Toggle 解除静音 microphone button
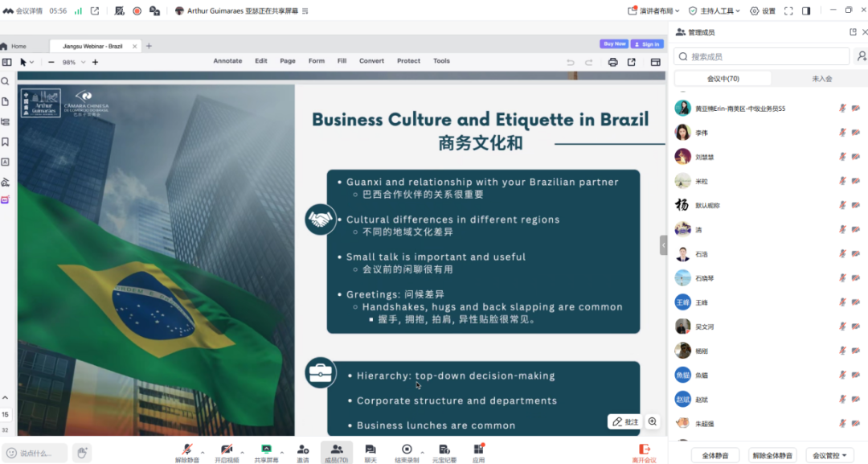The height and width of the screenshot is (464, 868). tap(187, 453)
